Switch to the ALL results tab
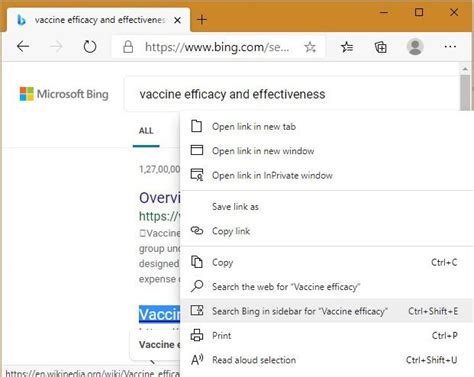The image size is (474, 377). [146, 131]
